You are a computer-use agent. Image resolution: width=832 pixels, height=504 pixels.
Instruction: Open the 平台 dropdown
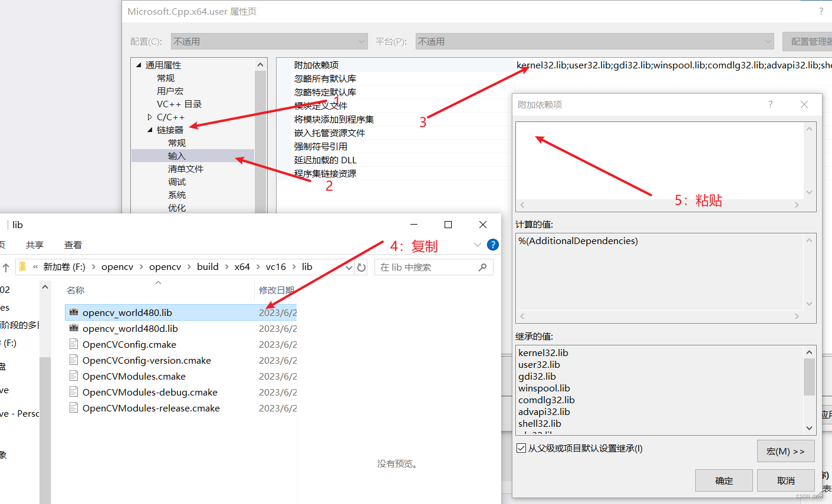594,41
